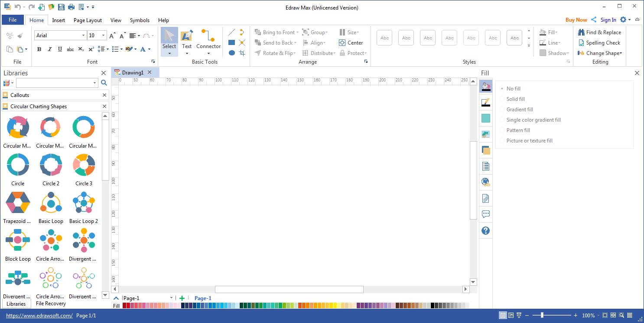Click Sign In
The image size is (644, 323).
[x=608, y=20]
